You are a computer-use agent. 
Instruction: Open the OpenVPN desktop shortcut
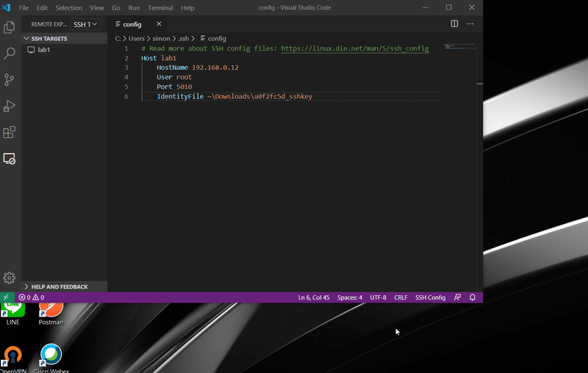pos(13,359)
